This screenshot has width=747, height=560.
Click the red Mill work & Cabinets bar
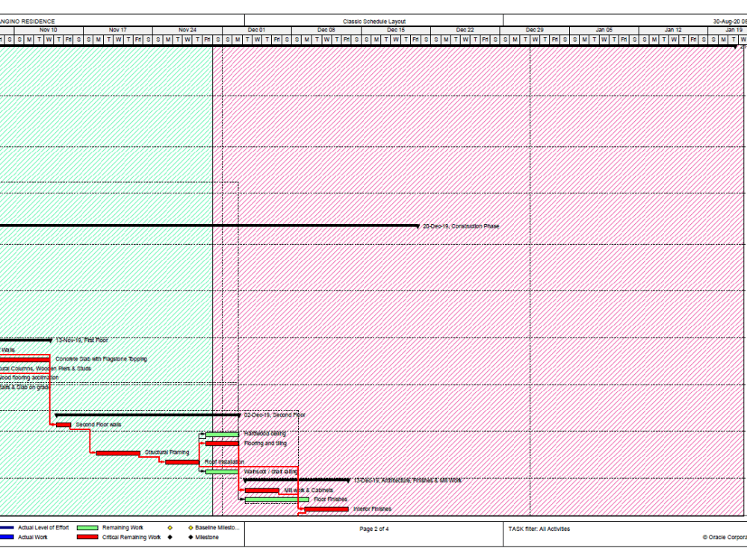(x=262, y=491)
